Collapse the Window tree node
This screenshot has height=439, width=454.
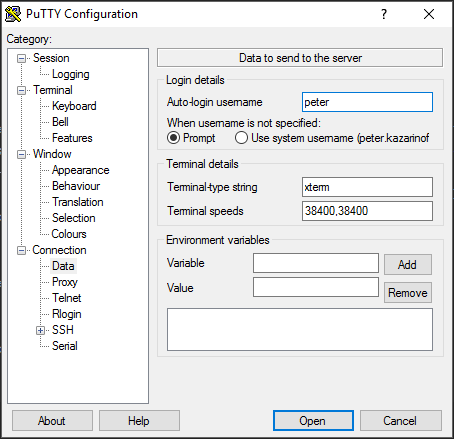(22, 155)
